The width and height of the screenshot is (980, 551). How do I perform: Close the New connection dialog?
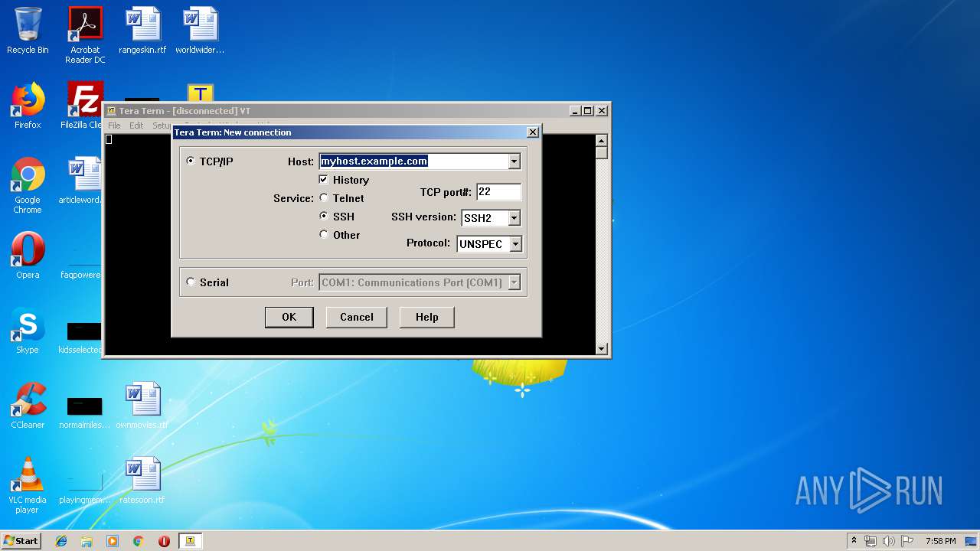[533, 132]
